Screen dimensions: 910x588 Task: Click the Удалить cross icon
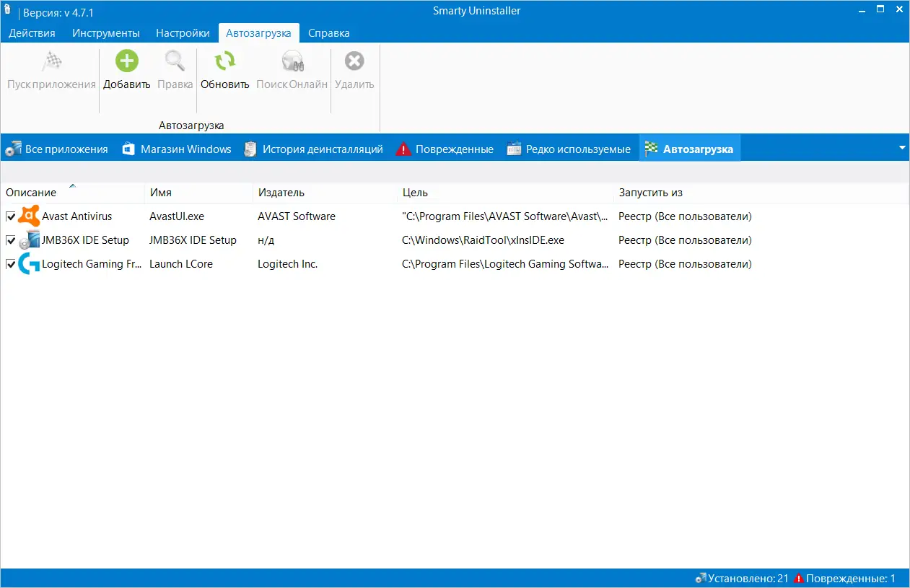pos(354,61)
